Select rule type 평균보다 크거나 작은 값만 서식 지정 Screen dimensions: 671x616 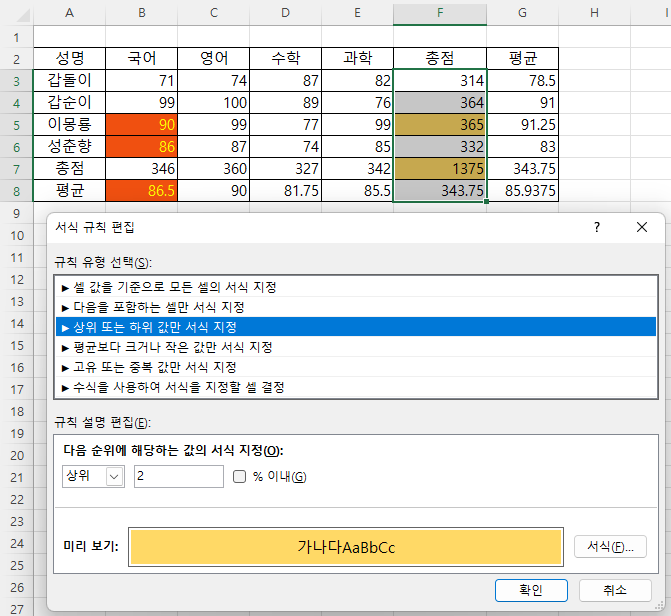(356, 347)
